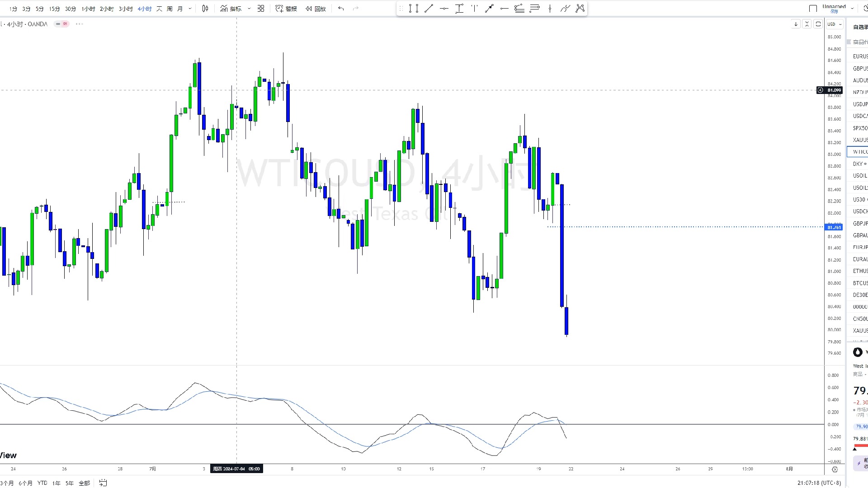Select vertical line drawing tool

point(550,9)
